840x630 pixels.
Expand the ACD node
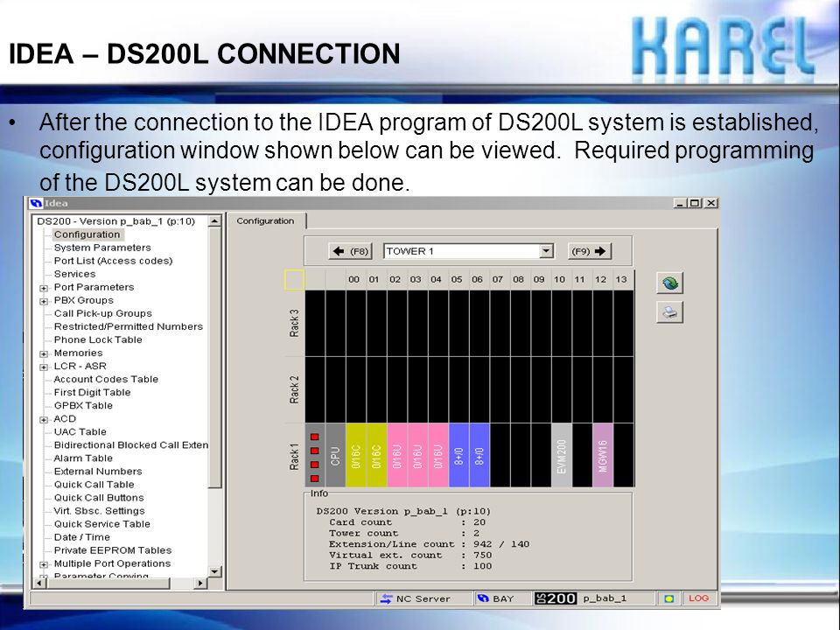(44, 420)
